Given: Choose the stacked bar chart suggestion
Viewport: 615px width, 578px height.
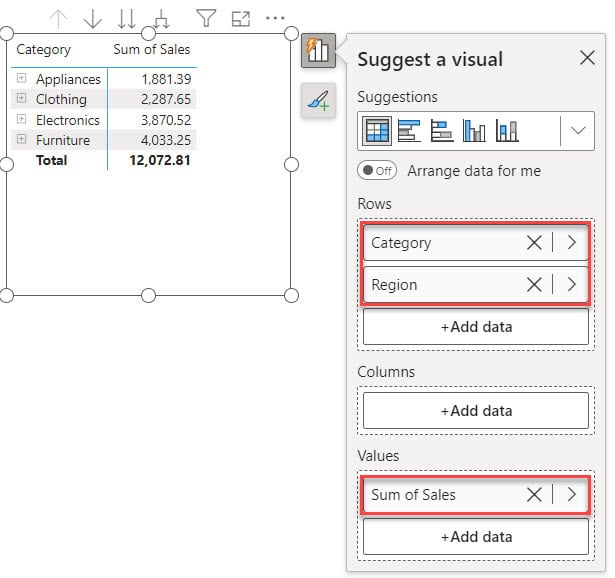Looking at the screenshot, I should [442, 131].
